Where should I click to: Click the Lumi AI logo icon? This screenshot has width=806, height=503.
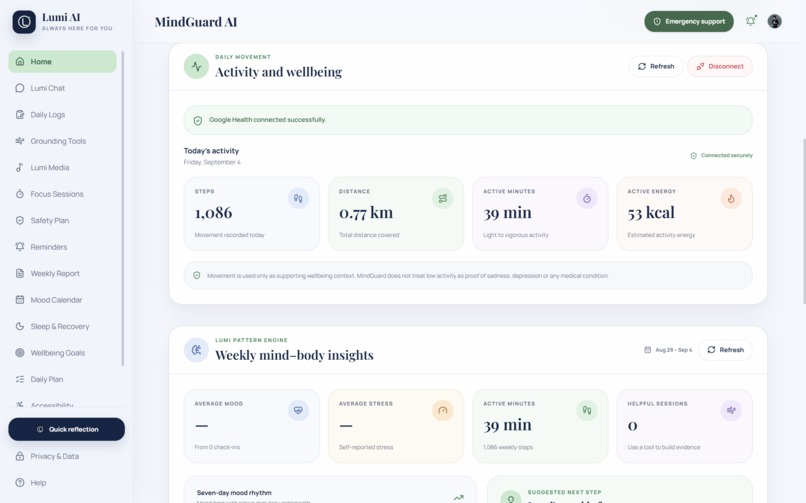pos(24,22)
